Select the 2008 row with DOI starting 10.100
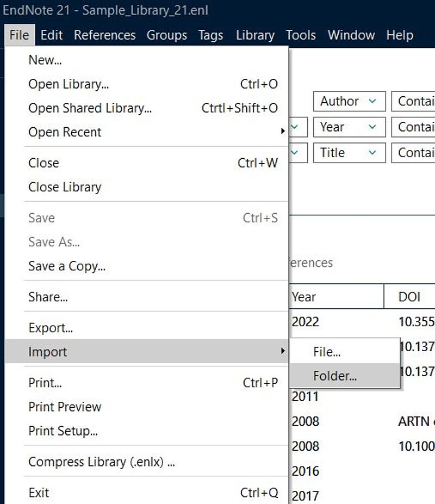Screen dimensions: 435x504 tap(362, 446)
